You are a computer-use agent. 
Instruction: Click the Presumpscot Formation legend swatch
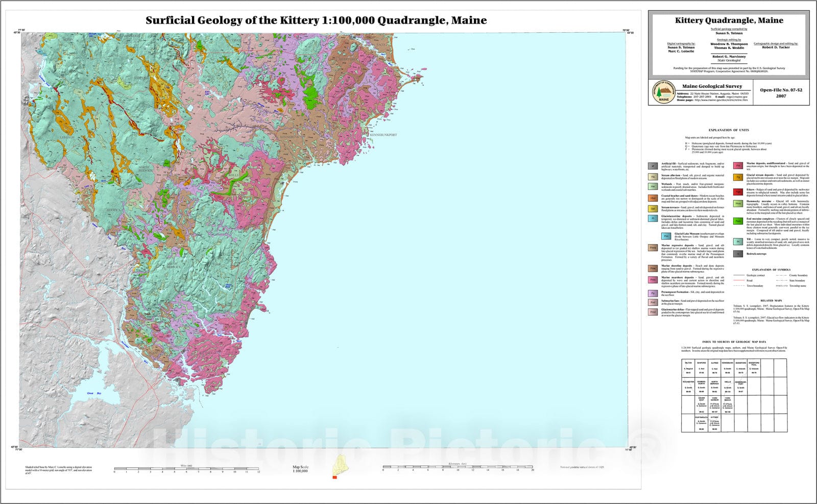[x=653, y=294]
